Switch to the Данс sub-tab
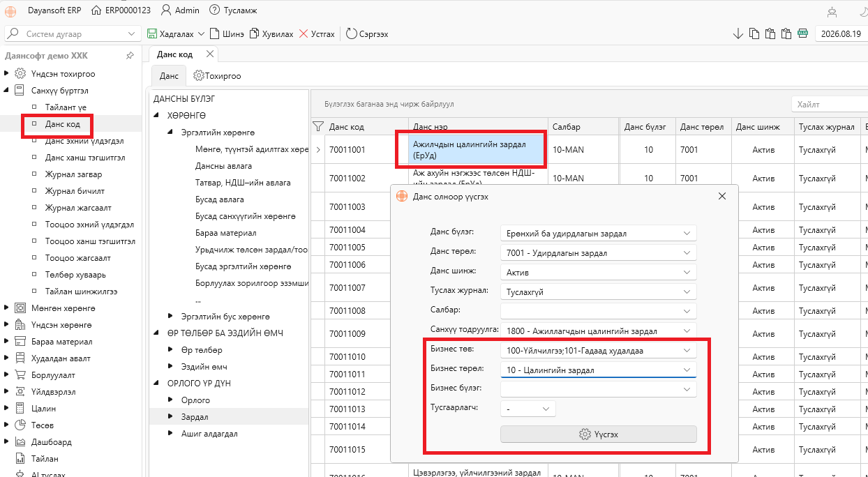This screenshot has width=868, height=477. [169, 75]
